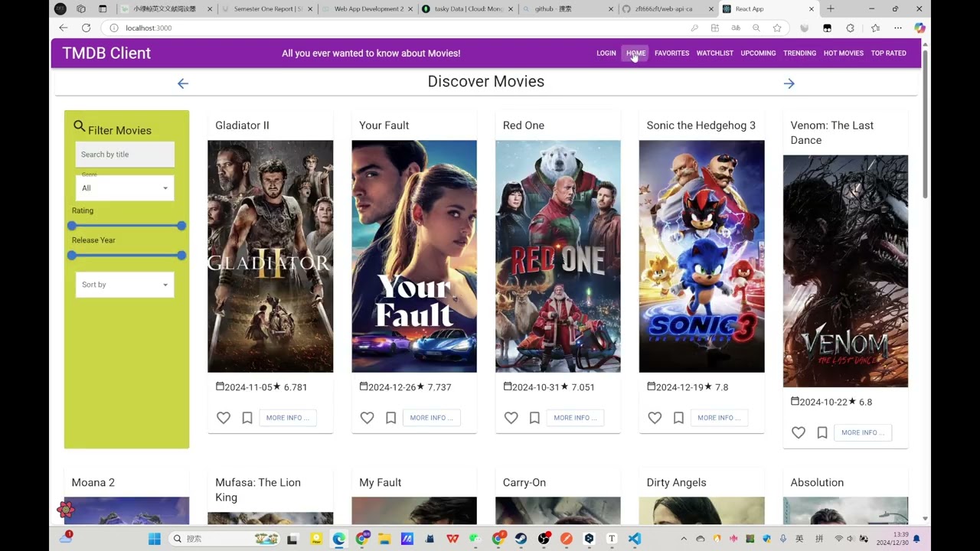This screenshot has height=551, width=980.
Task: Bookmark this page with the star icon
Action: 777,28
